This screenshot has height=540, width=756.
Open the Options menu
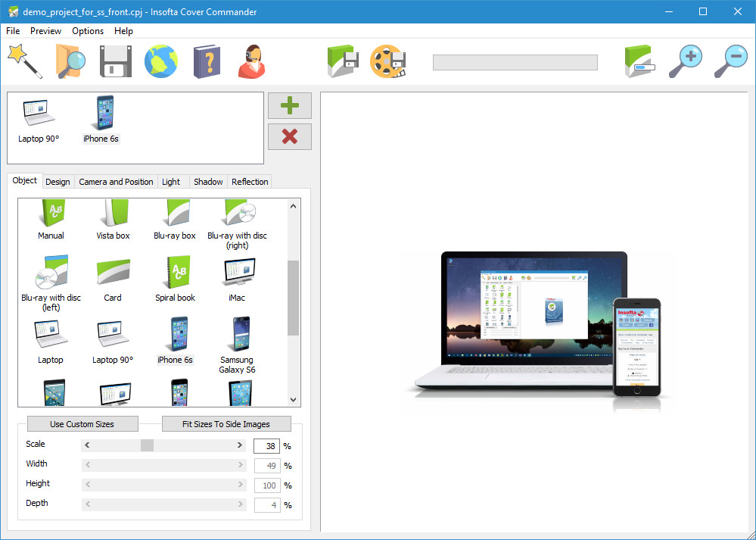coord(88,31)
